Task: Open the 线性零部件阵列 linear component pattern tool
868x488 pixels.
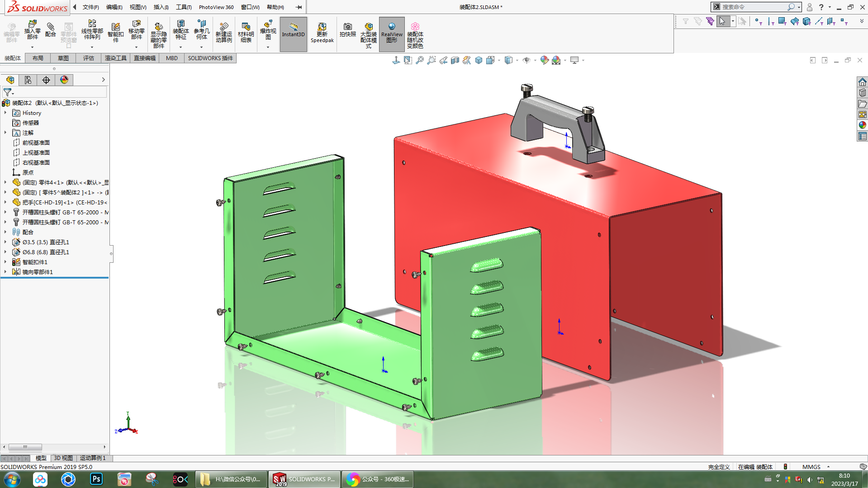Action: [x=92, y=30]
